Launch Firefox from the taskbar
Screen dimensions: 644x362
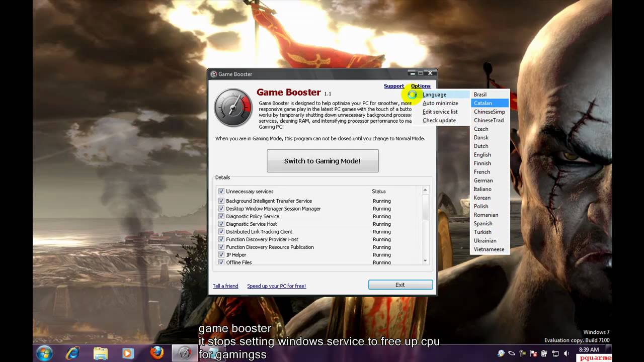pyautogui.click(x=157, y=353)
